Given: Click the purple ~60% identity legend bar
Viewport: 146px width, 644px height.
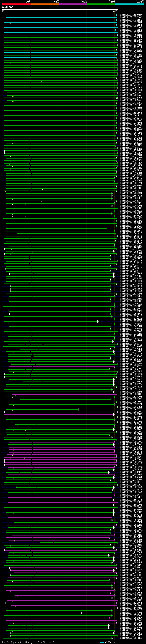Looking at the screenshot, I should [x=73, y=4].
